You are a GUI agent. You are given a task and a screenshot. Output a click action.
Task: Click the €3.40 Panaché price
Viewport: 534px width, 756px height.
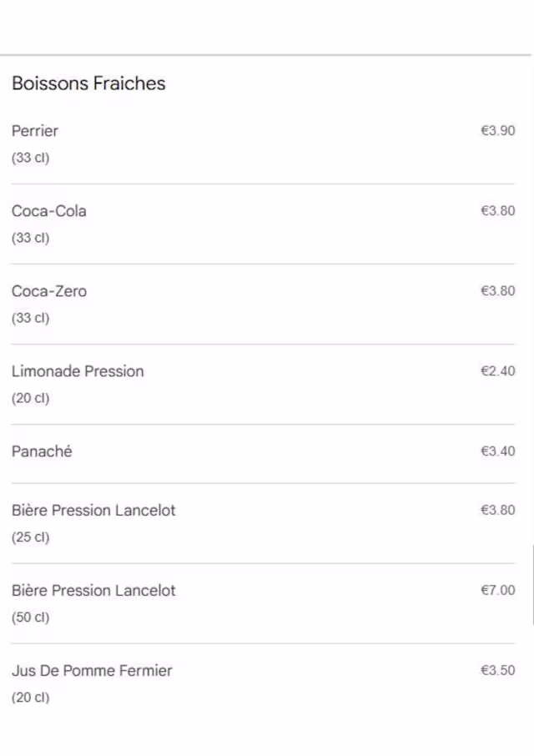(497, 451)
